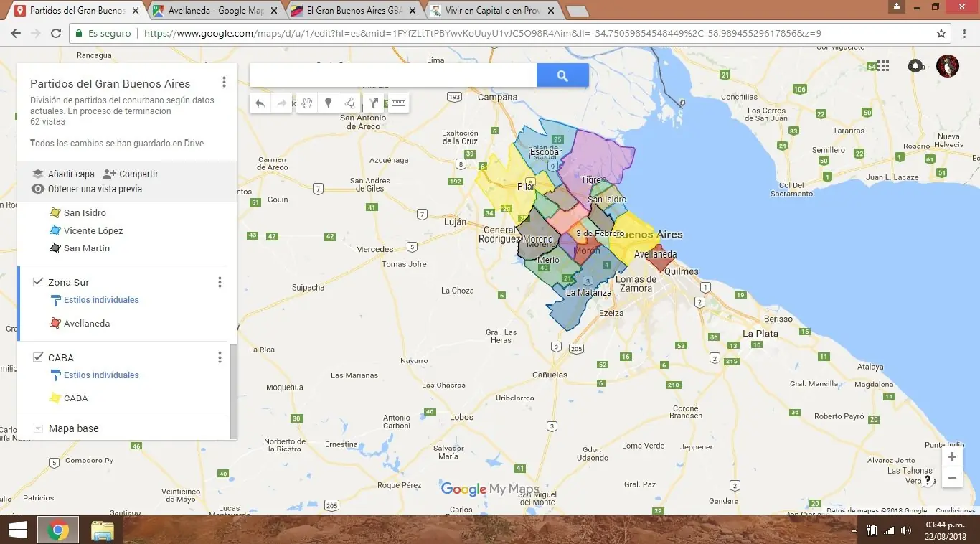Toggle off the Zona Sur layer checkbox
The image size is (980, 544).
(x=38, y=281)
